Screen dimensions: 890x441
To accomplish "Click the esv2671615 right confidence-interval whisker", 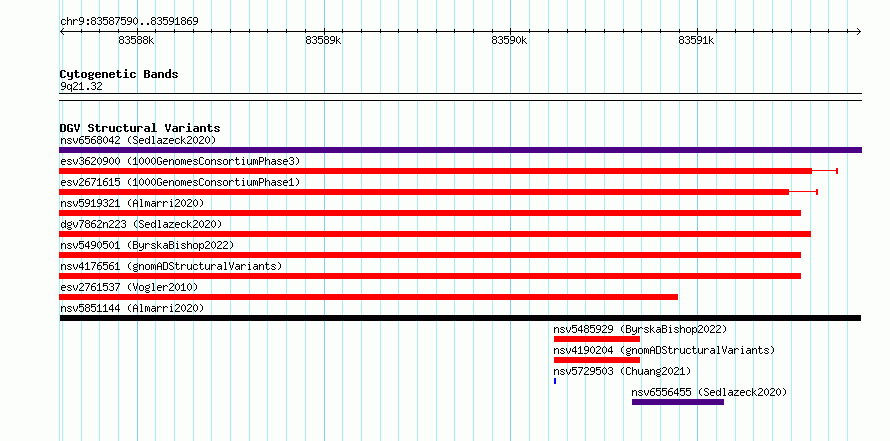I will tap(803, 192).
